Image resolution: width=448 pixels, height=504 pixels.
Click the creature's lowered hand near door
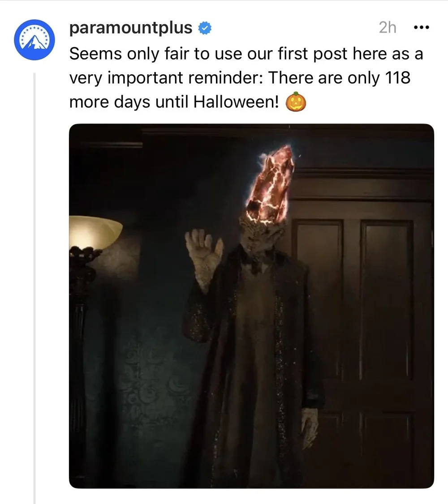310,427
